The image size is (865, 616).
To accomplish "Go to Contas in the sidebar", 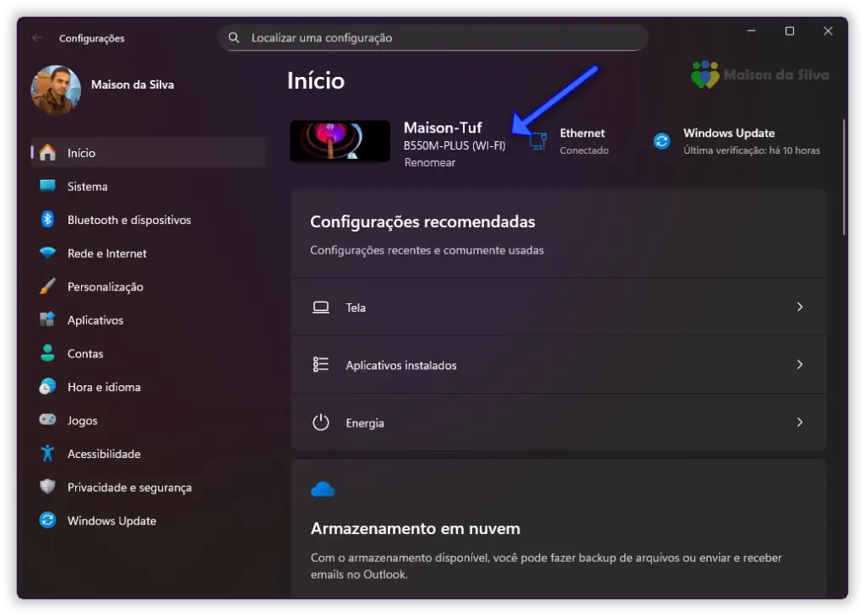I will pyautogui.click(x=85, y=354).
